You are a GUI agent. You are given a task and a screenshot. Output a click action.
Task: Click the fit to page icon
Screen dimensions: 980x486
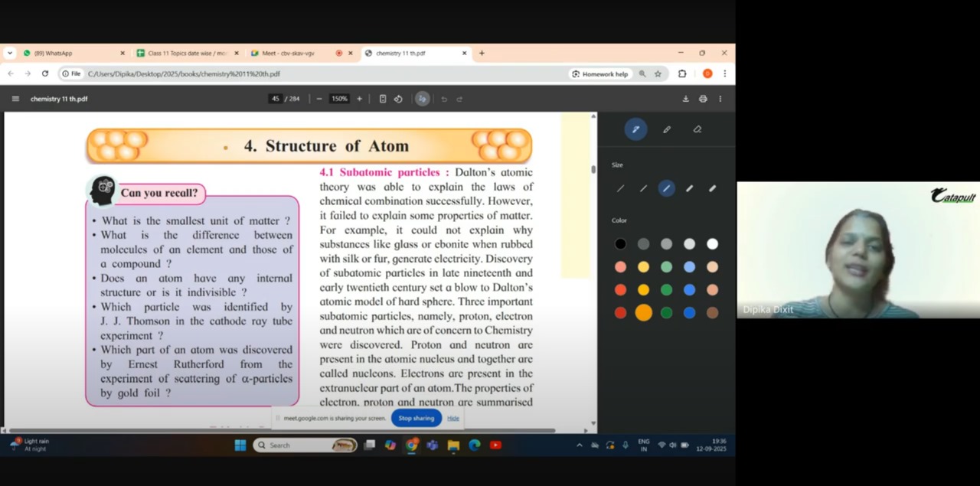[x=383, y=99]
